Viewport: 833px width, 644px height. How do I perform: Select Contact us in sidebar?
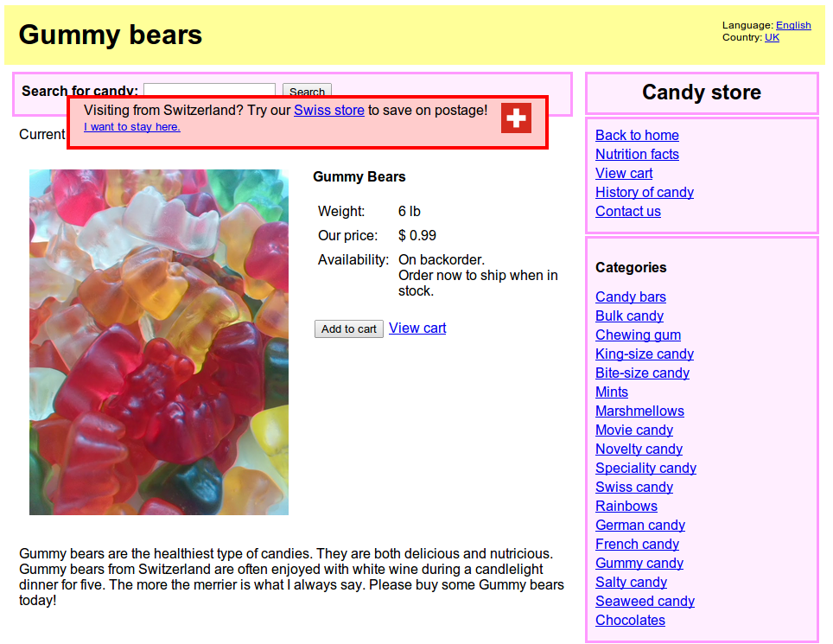[628, 212]
